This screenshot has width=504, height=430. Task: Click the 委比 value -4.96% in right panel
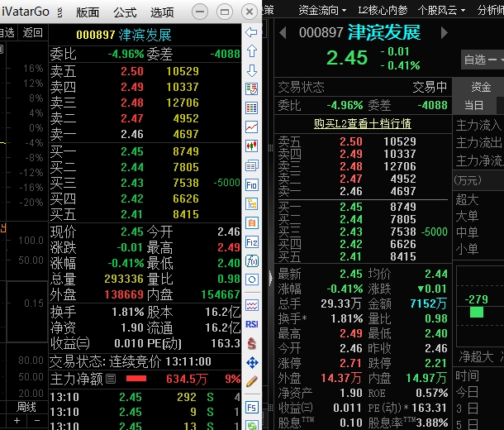345,105
